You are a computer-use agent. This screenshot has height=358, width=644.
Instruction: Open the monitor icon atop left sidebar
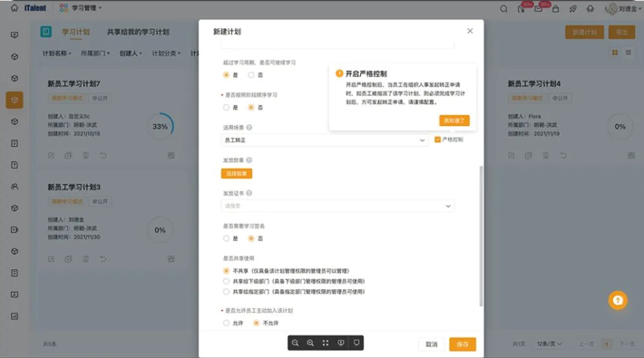coord(15,35)
